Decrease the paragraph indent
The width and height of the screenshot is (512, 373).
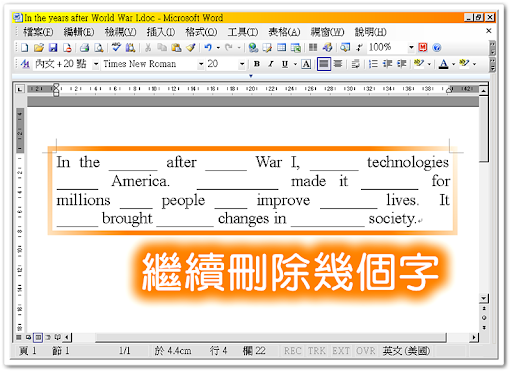pos(387,64)
